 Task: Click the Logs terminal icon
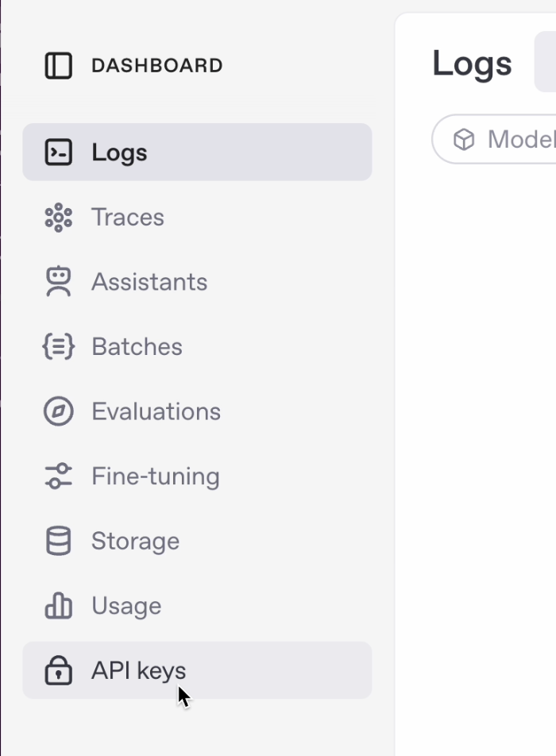[x=58, y=152]
